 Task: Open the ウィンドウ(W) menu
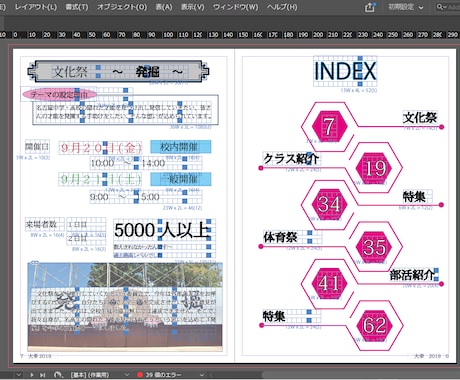point(236,7)
